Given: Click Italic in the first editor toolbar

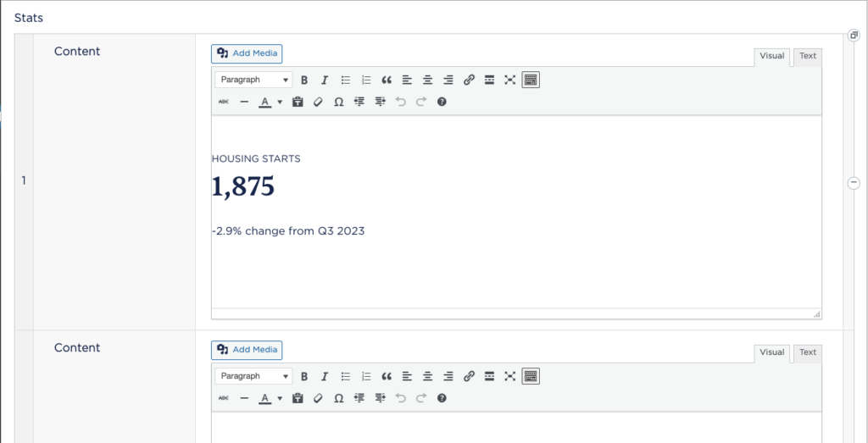Looking at the screenshot, I should [x=325, y=80].
